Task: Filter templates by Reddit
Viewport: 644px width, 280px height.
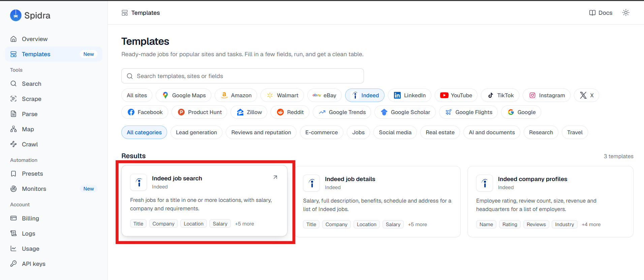Action: (290, 112)
